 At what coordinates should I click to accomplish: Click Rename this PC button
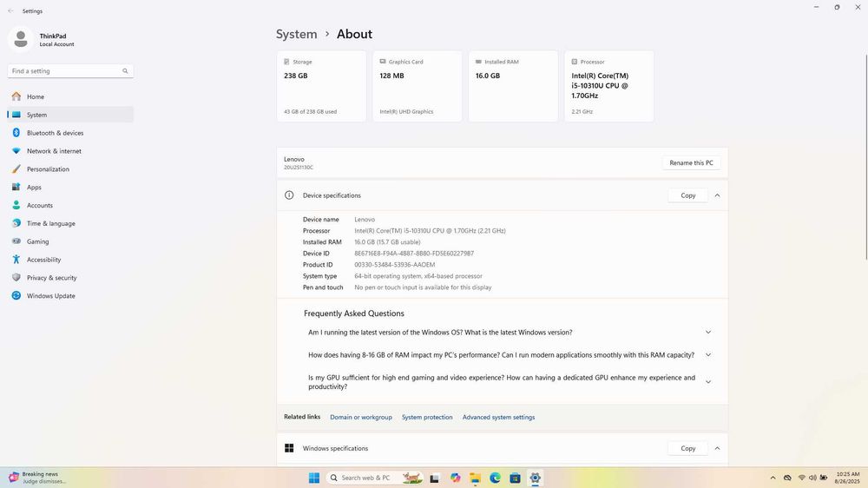(x=692, y=163)
